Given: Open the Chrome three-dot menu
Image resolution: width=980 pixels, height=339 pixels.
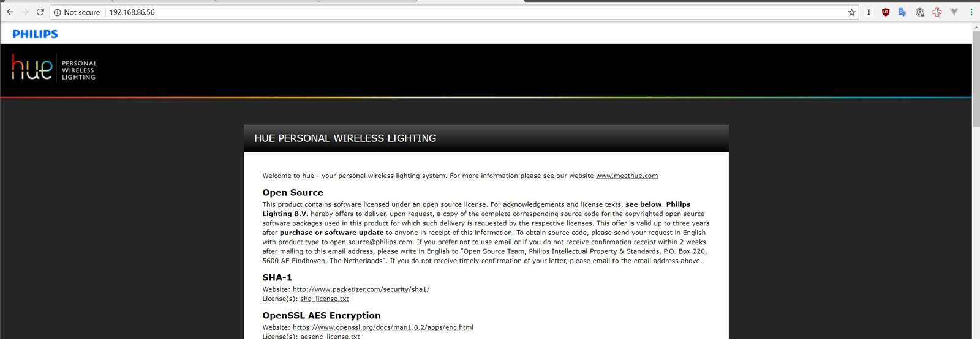Looking at the screenshot, I should 971,12.
